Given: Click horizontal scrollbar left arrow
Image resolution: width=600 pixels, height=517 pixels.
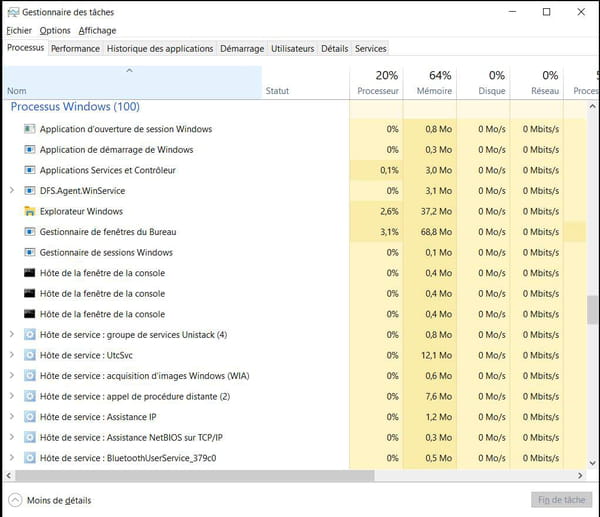Looking at the screenshot, I should click(x=9, y=476).
